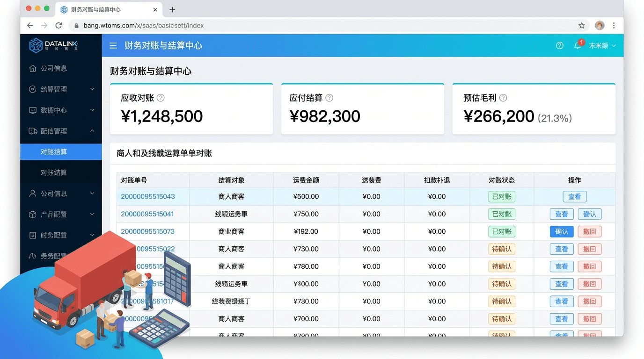
Task: Click the 应付结算 help tooltip icon
Action: [x=329, y=98]
